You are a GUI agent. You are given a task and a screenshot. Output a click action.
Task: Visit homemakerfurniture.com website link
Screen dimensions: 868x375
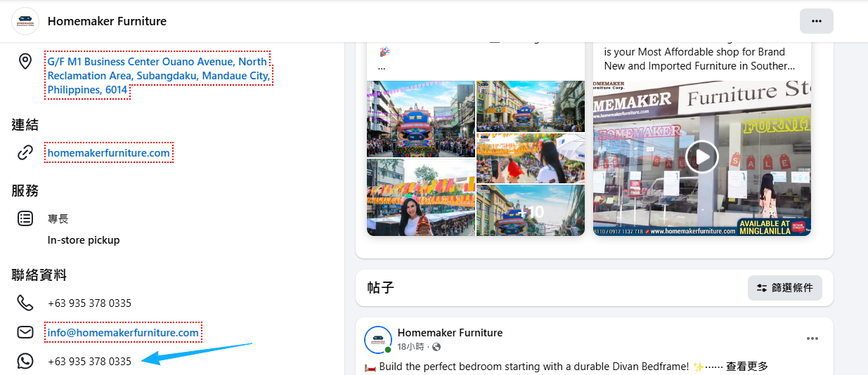click(x=109, y=152)
